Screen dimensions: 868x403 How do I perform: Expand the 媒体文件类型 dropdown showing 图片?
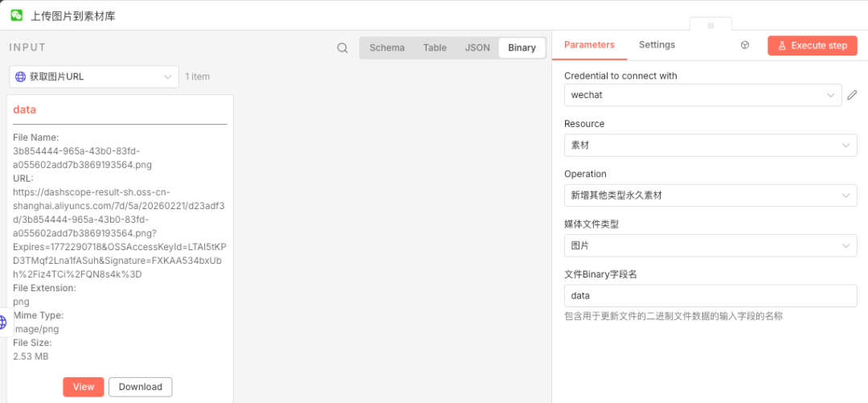[710, 246]
